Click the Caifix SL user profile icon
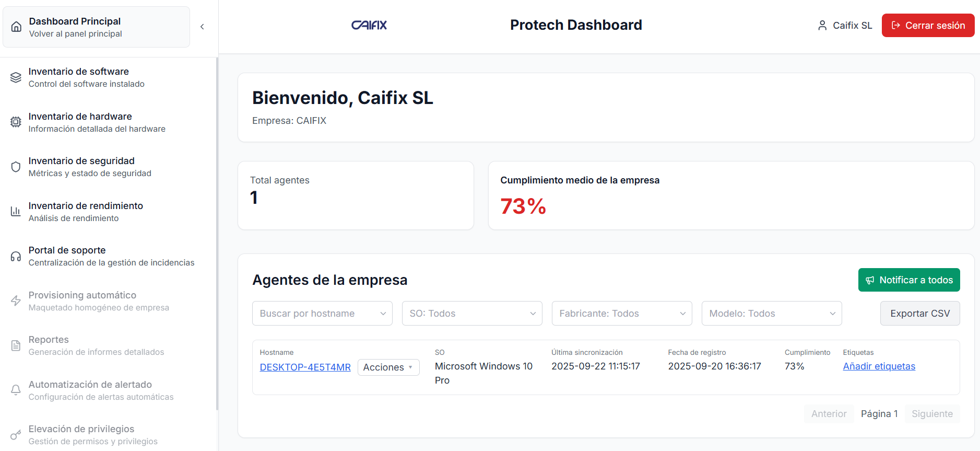 [x=822, y=26]
